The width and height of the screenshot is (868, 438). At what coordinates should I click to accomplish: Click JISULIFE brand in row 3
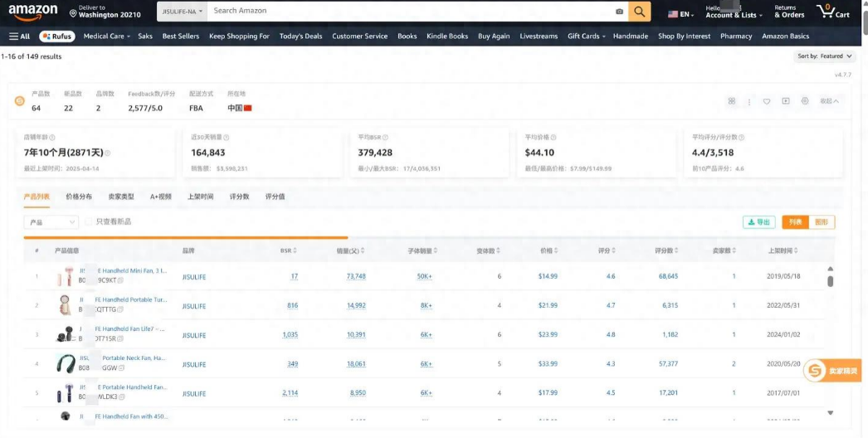click(193, 336)
